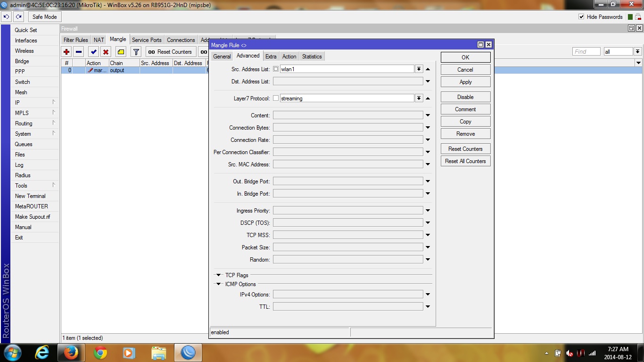The image size is (644, 362).
Task: Click the Disable button in dialog
Action: click(465, 97)
